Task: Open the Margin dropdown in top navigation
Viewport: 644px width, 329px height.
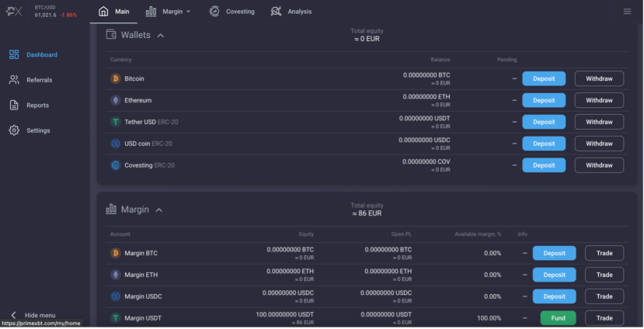Action: tap(169, 12)
